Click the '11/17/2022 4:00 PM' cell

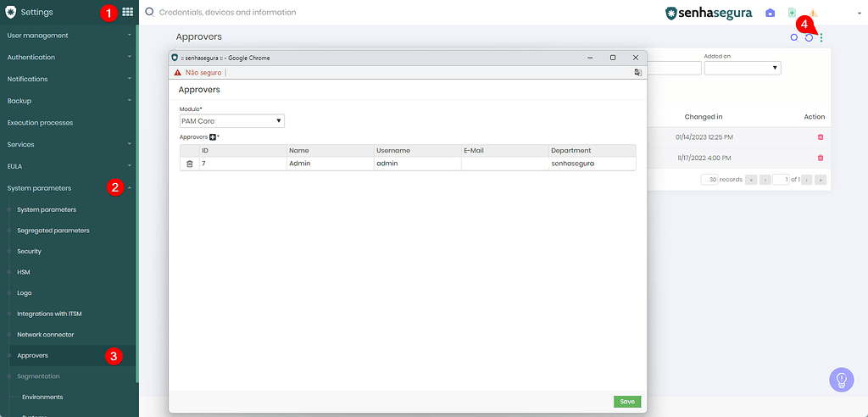[x=704, y=158]
